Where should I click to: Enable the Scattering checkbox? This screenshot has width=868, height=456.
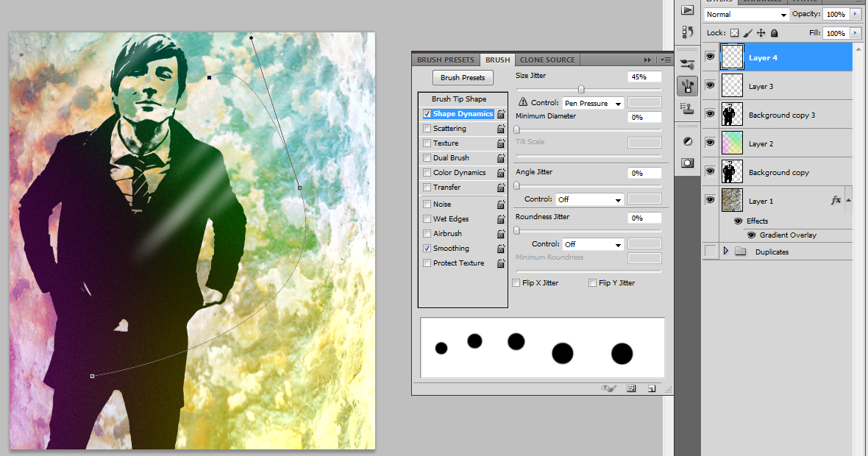click(427, 129)
